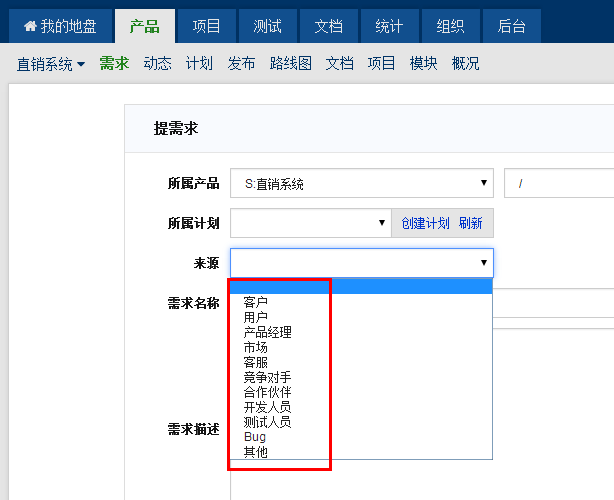Open 项目 in the product submenu
The image size is (614, 500).
pos(381,63)
